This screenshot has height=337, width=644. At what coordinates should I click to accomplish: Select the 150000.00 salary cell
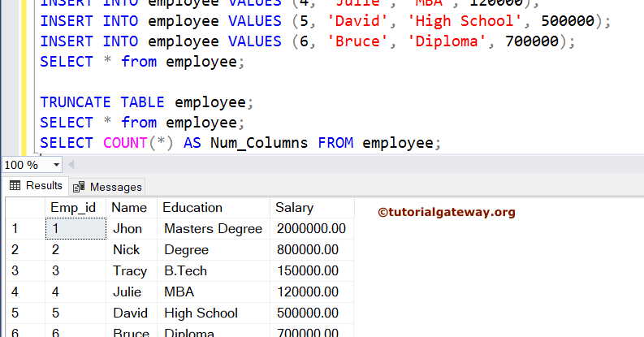click(x=312, y=271)
